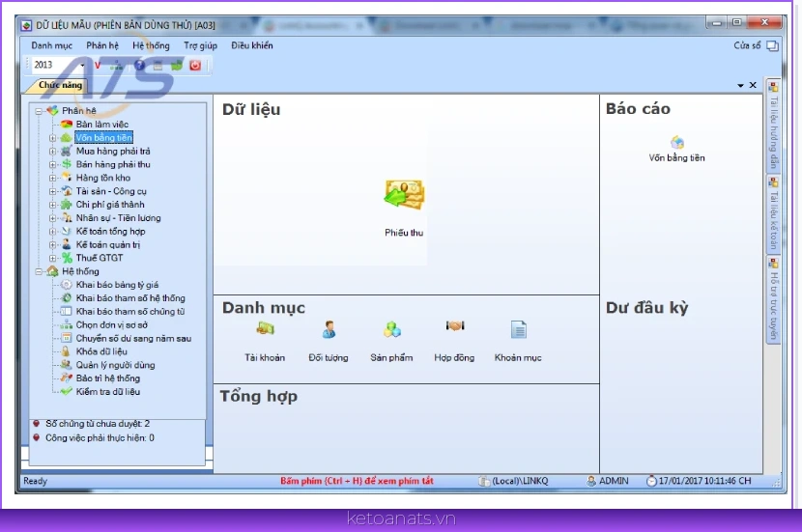802x532 pixels.
Task: Expand the Kế toán tổng hợp node
Action: tap(53, 232)
